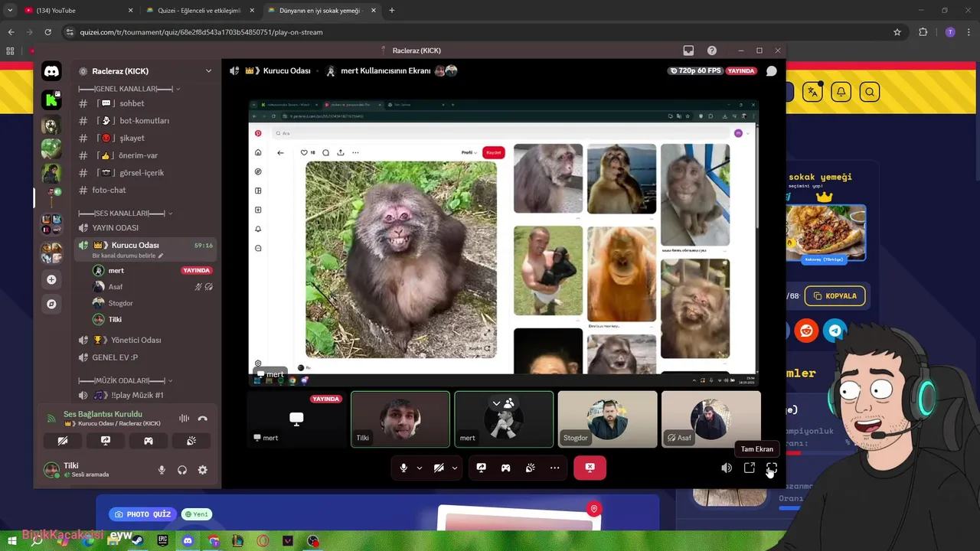Open the green K server icon
The width and height of the screenshot is (980, 551).
[51, 99]
